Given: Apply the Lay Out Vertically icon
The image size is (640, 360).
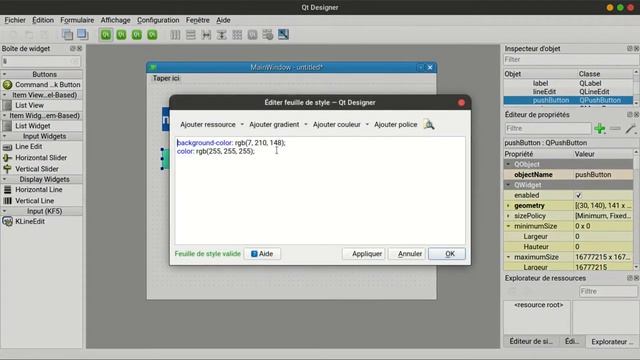Looking at the screenshot, I should click(x=191, y=35).
